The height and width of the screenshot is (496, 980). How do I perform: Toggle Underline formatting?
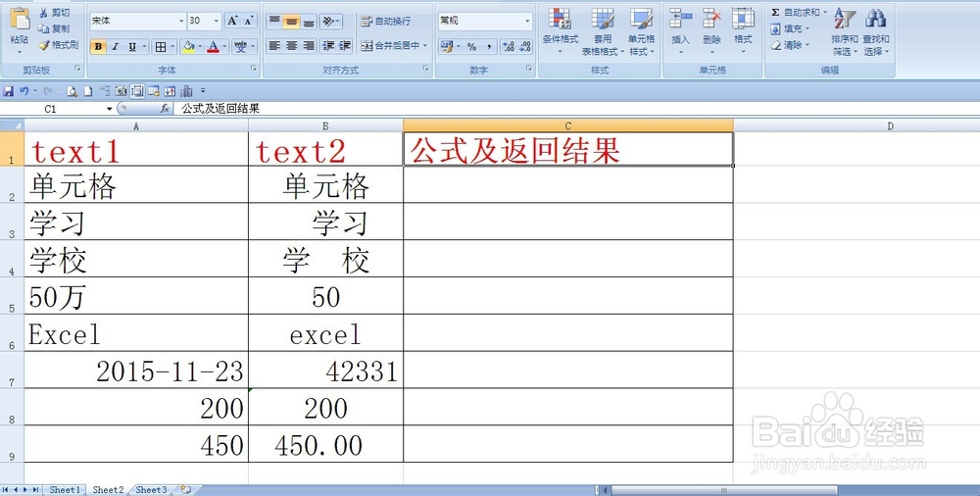pyautogui.click(x=132, y=46)
